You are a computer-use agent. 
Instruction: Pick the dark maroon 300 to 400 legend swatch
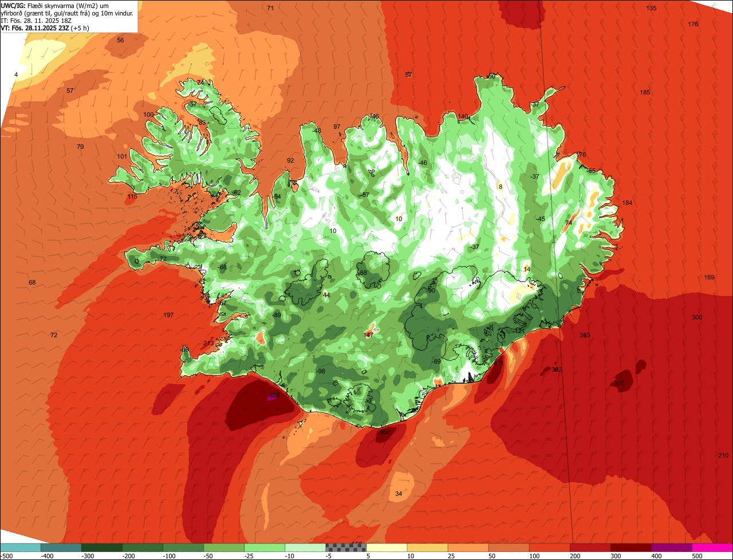coord(630,547)
